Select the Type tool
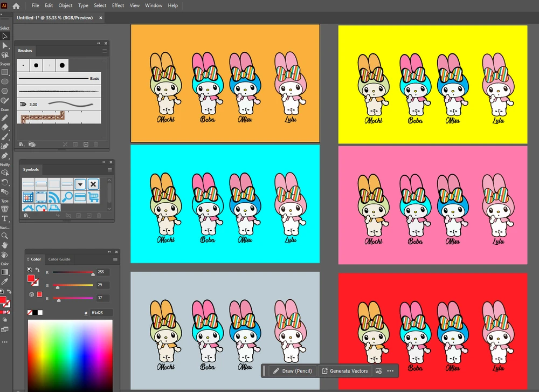 point(5,219)
